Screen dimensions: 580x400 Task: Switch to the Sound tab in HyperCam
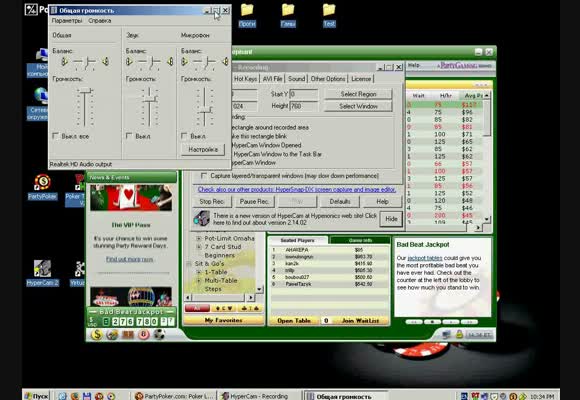[x=296, y=78]
